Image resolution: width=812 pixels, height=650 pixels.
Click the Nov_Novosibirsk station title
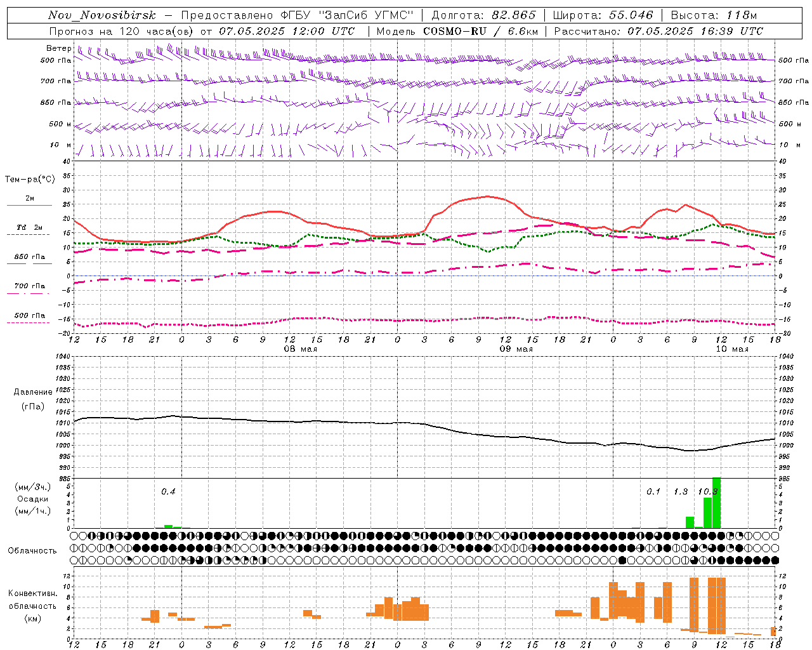point(102,15)
